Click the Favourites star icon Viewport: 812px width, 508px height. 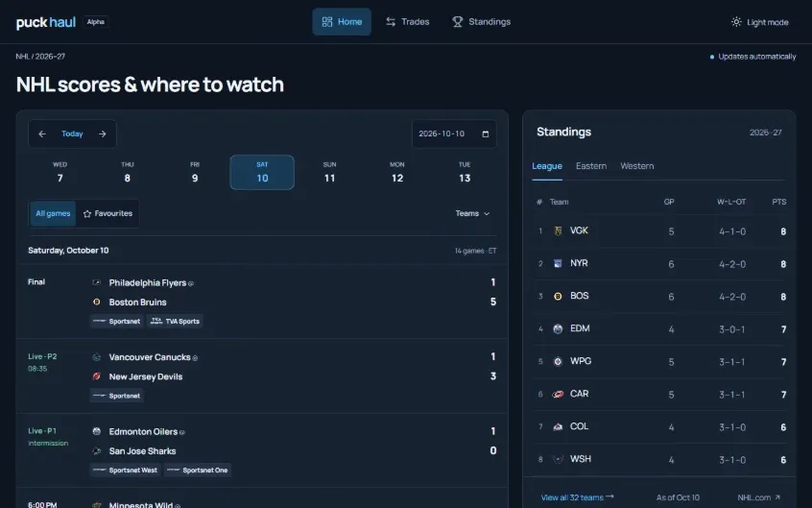87,213
